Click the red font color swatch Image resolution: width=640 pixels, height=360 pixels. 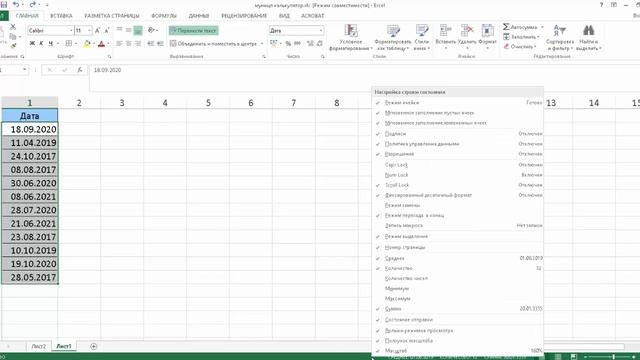[102, 43]
